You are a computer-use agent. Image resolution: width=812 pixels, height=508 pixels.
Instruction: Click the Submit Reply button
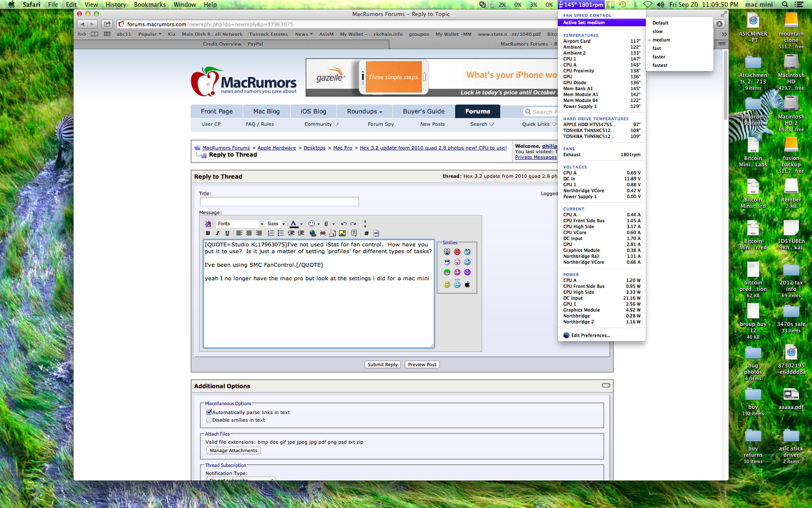(382, 364)
